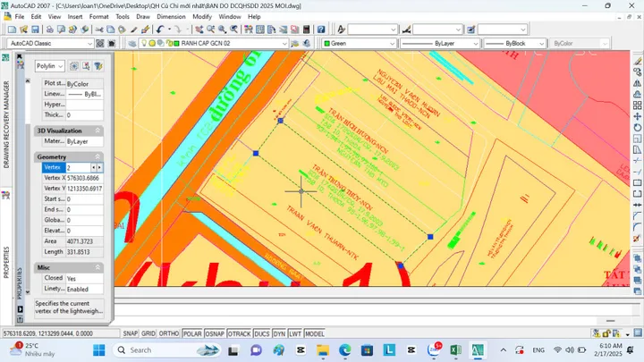Open Properties palette toolbar icon

click(249, 29)
